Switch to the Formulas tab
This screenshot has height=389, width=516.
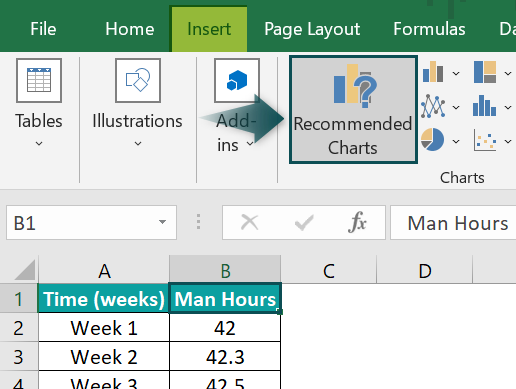coord(429,29)
